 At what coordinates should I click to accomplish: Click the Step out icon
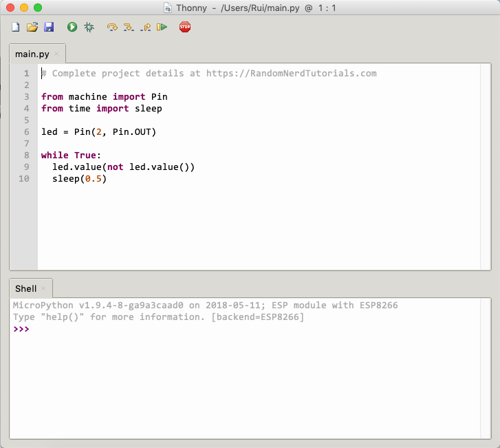pyautogui.click(x=145, y=28)
